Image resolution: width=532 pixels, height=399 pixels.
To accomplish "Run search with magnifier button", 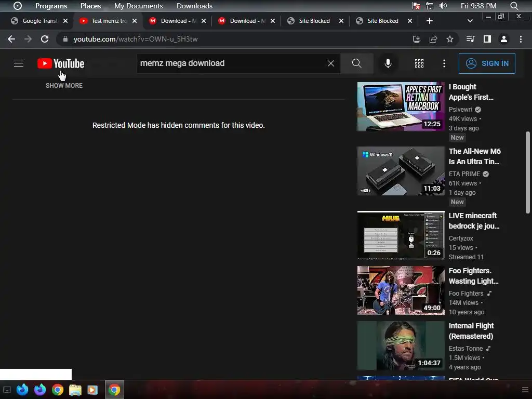I will point(356,63).
